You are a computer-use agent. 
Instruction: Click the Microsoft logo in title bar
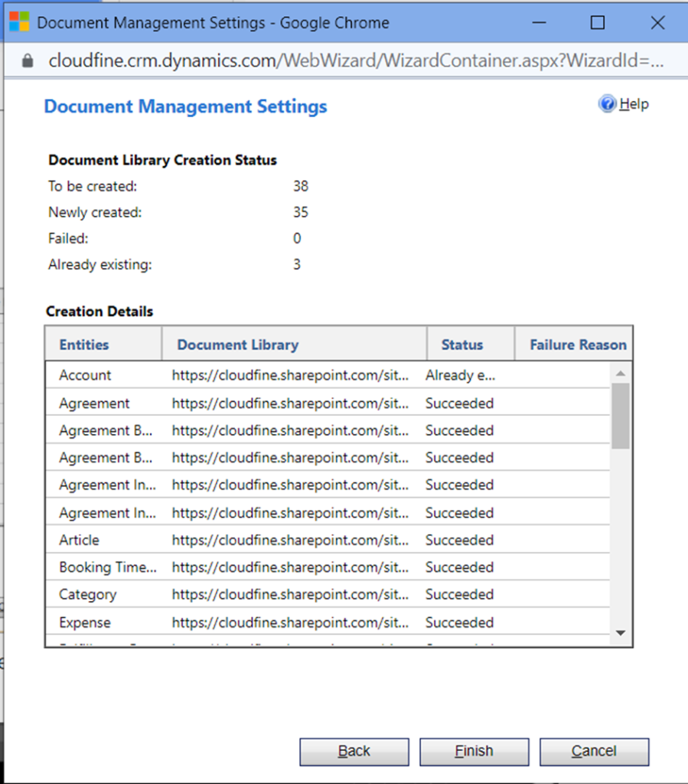[x=19, y=22]
